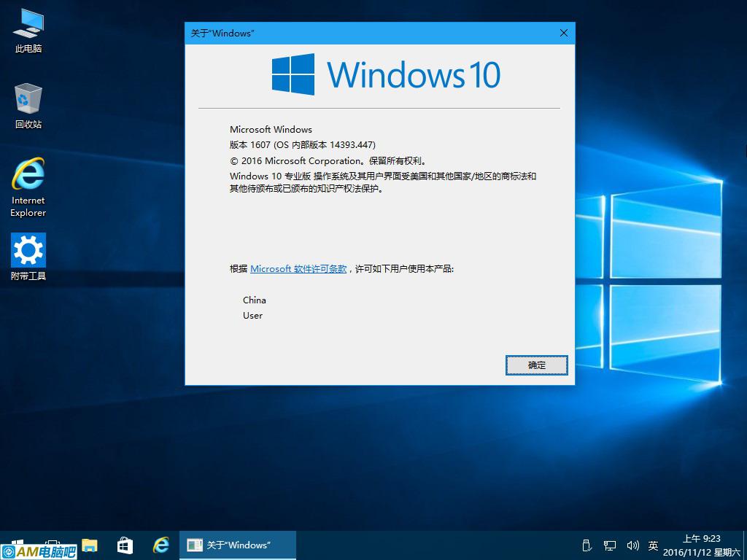Click the USB safely remove tray icon
Image resolution: width=747 pixels, height=560 pixels.
587,545
